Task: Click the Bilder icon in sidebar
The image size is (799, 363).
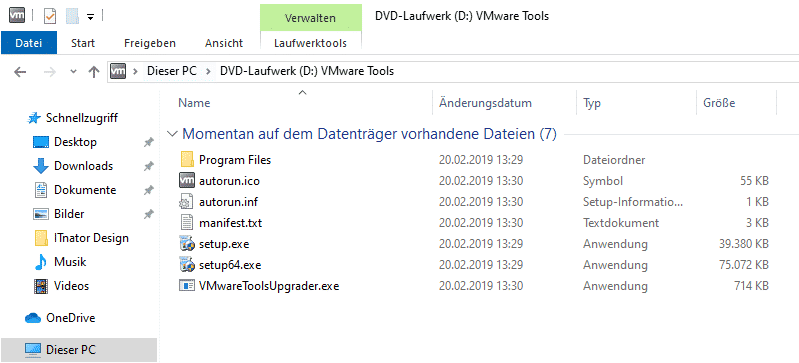Action: click(x=40, y=214)
